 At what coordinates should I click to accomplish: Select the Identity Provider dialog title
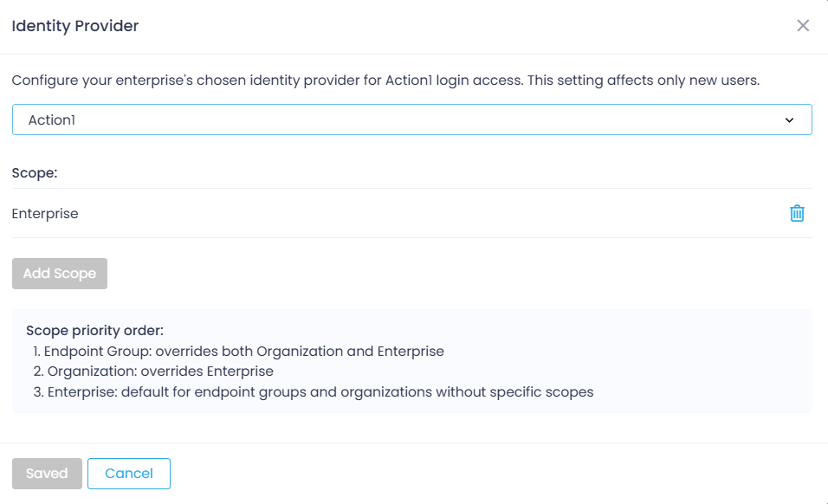coord(74,26)
